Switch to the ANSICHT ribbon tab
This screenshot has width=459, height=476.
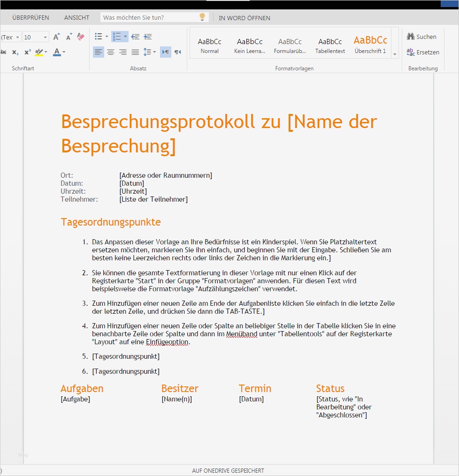tap(76, 17)
